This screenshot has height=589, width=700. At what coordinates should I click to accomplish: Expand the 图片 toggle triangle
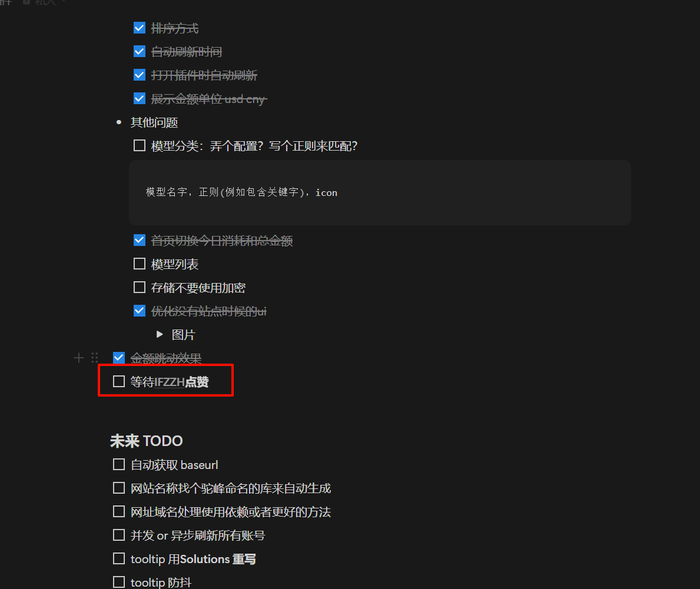tap(160, 334)
